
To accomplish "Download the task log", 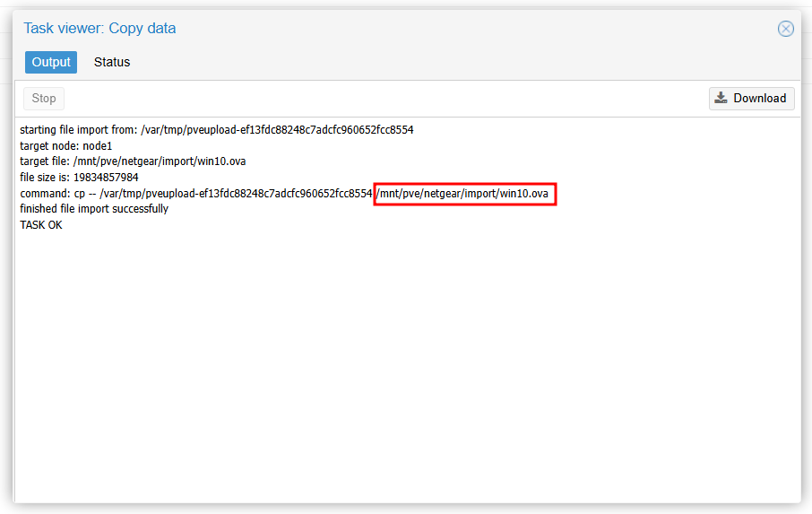I will click(751, 99).
